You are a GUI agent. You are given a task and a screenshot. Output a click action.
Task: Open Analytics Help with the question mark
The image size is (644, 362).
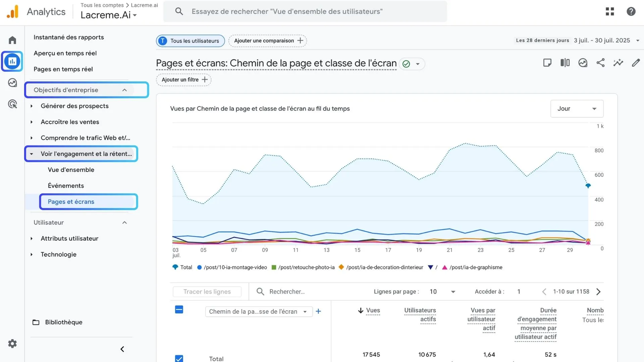coord(631,11)
